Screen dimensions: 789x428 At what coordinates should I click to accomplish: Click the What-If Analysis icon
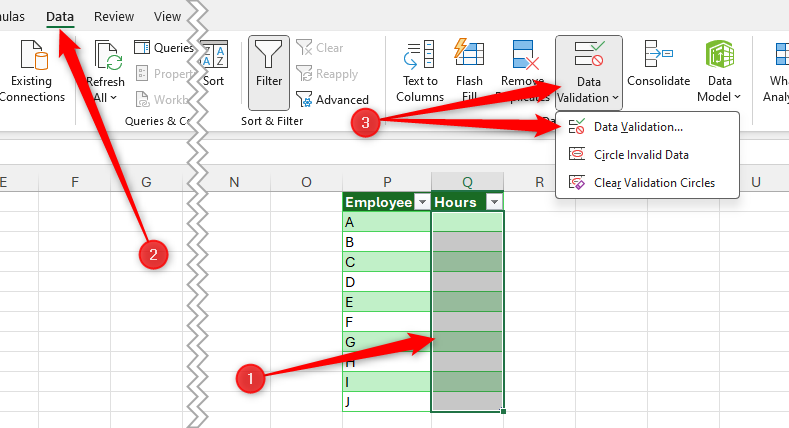pos(781,54)
